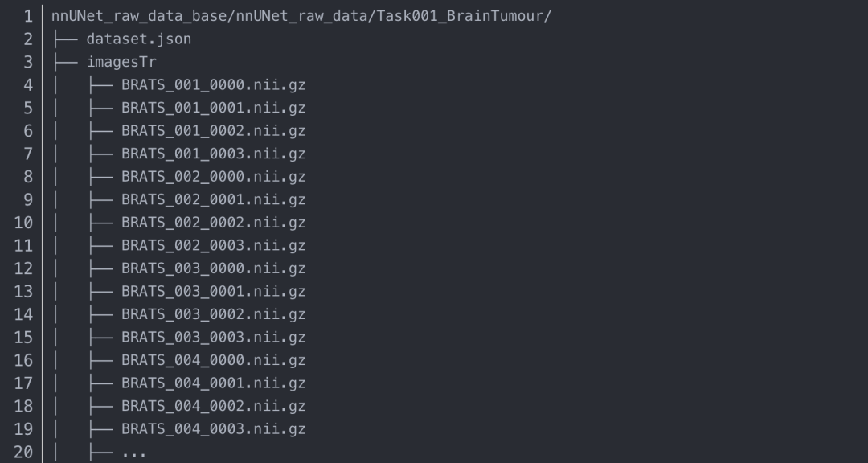Image resolution: width=868 pixels, height=463 pixels.
Task: Select dataset.json in the tree
Action: 138,39
